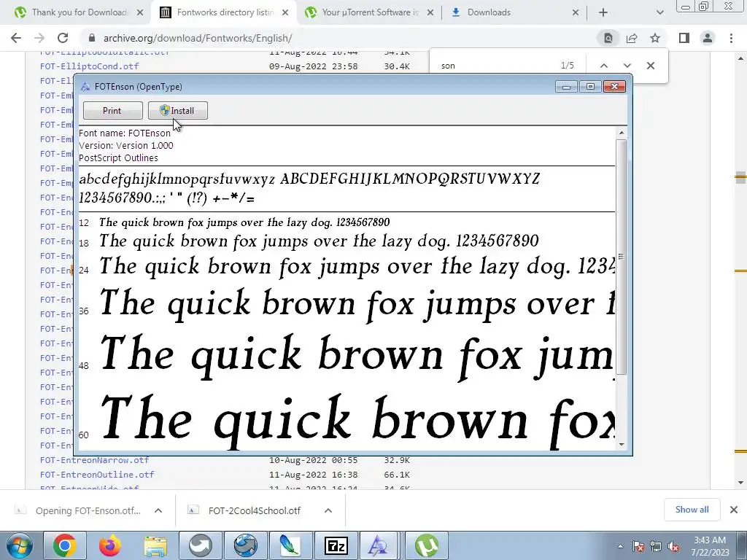This screenshot has height=560, width=747.
Task: Open 7-Zip from the taskbar
Action: tap(336, 545)
